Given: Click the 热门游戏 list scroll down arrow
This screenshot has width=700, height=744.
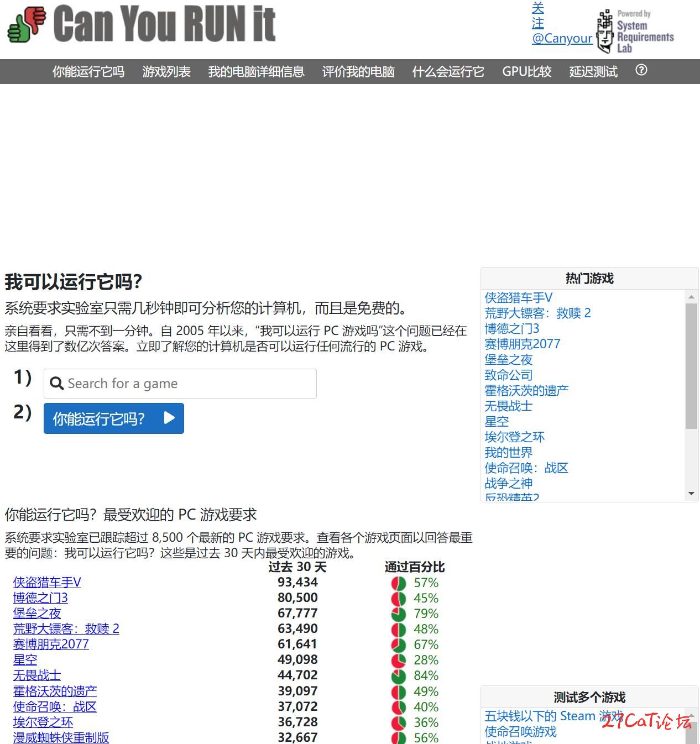Looking at the screenshot, I should [x=691, y=494].
